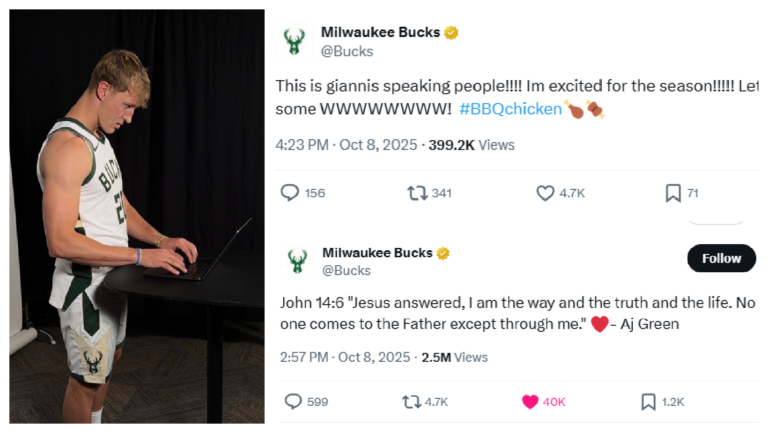Image resolution: width=768 pixels, height=433 pixels.
Task: Click the Bucks logo avatar on bottom tweet
Action: pyautogui.click(x=297, y=261)
